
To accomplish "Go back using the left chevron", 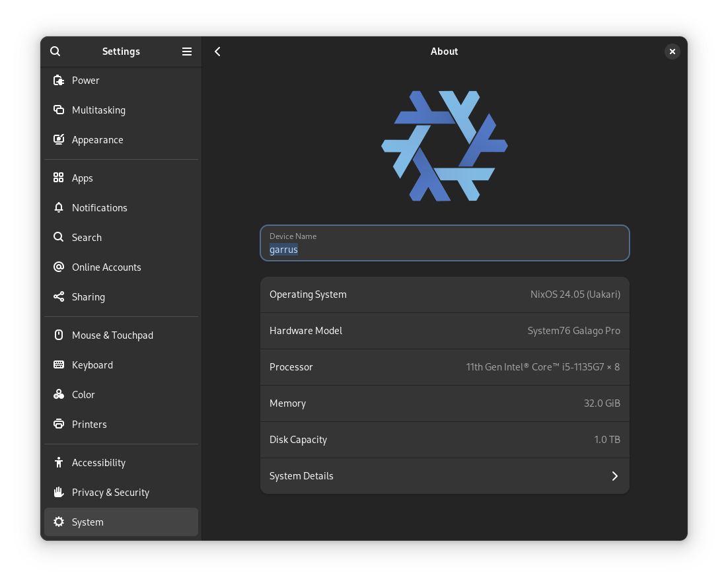I will click(217, 52).
